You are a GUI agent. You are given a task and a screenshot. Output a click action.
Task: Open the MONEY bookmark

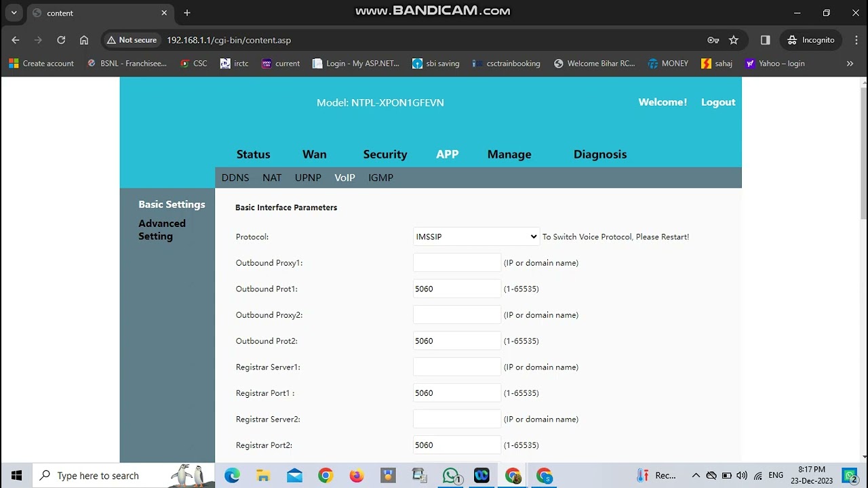pyautogui.click(x=668, y=63)
